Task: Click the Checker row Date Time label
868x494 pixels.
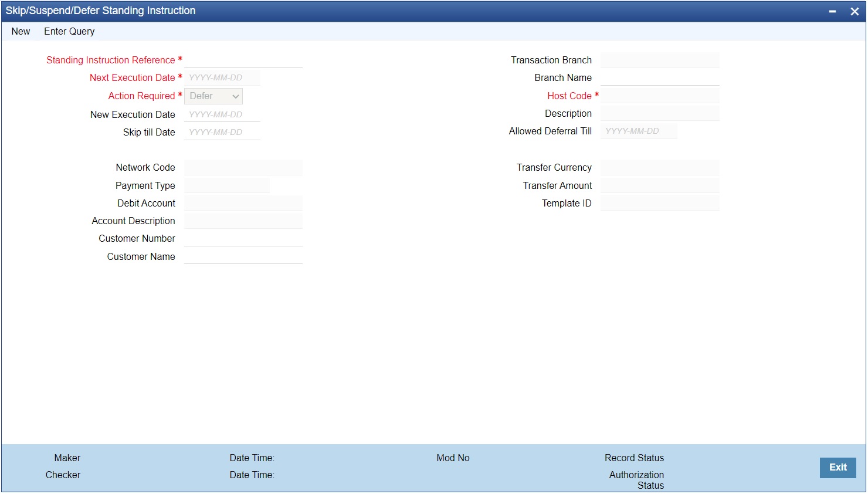Action: 252,475
